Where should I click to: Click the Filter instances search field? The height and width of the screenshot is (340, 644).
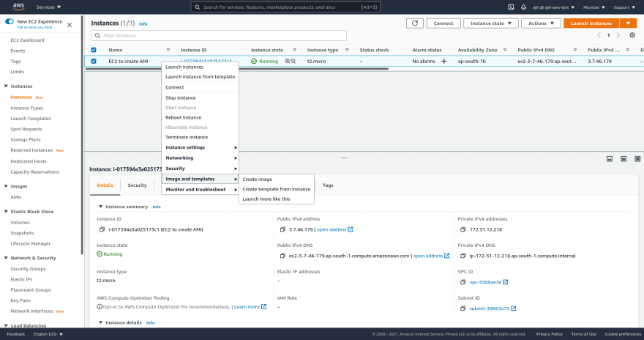pyautogui.click(x=219, y=36)
